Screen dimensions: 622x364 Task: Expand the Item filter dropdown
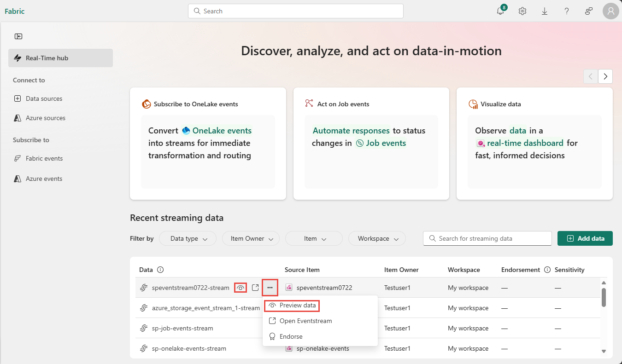point(314,238)
